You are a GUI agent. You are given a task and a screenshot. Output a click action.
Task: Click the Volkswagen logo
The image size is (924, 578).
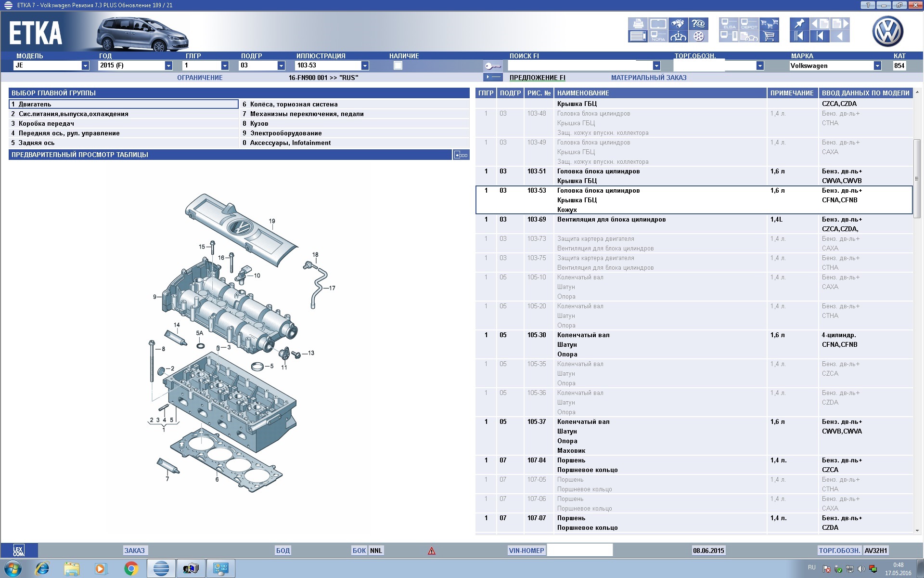pos(888,32)
